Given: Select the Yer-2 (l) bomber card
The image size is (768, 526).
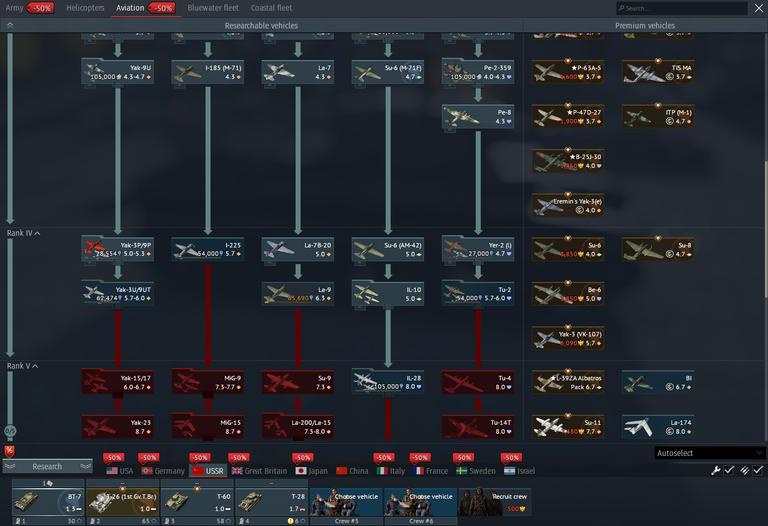Looking at the screenshot, I should [x=478, y=249].
